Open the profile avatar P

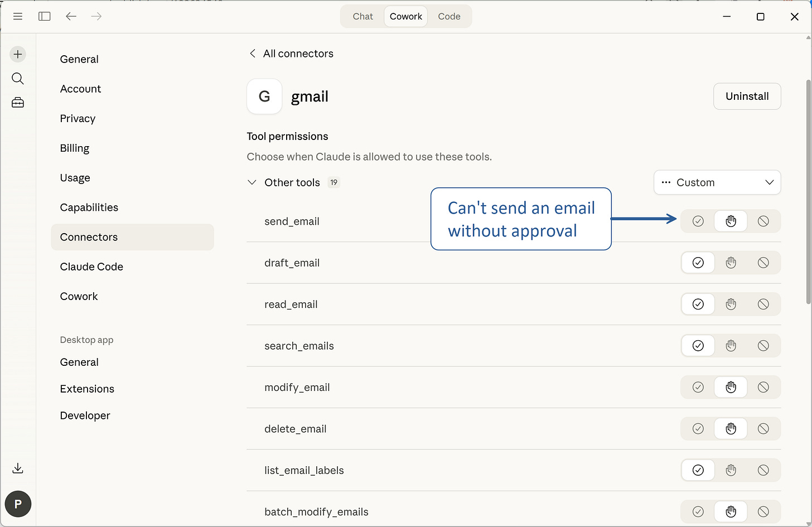(18, 504)
